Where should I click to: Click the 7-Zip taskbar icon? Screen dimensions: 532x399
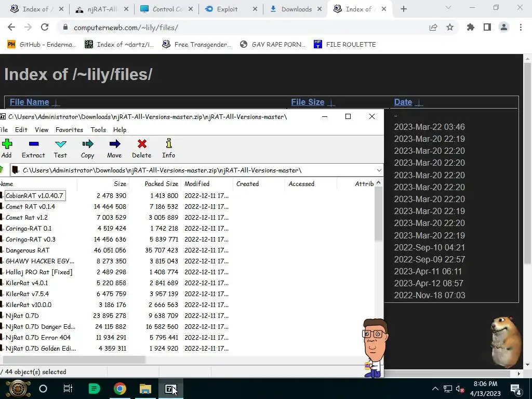[169, 389]
